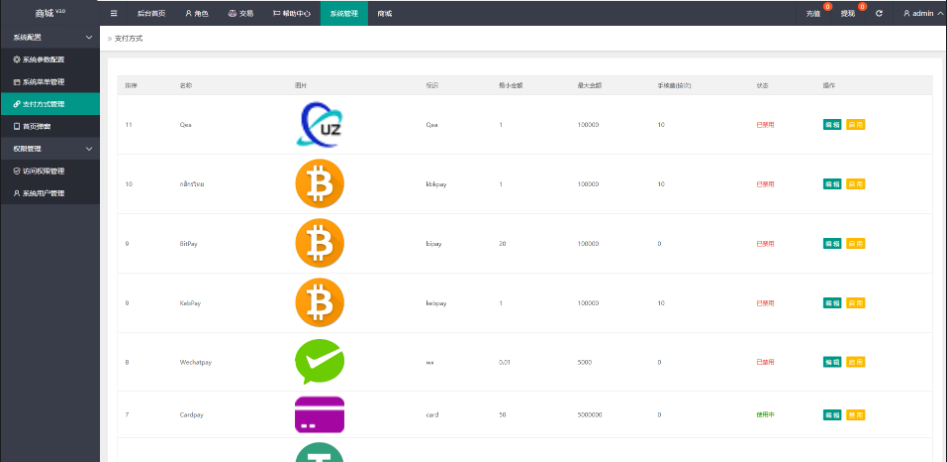947x462 pixels.
Task: Click the refresh icon in top bar
Action: pyautogui.click(x=879, y=13)
